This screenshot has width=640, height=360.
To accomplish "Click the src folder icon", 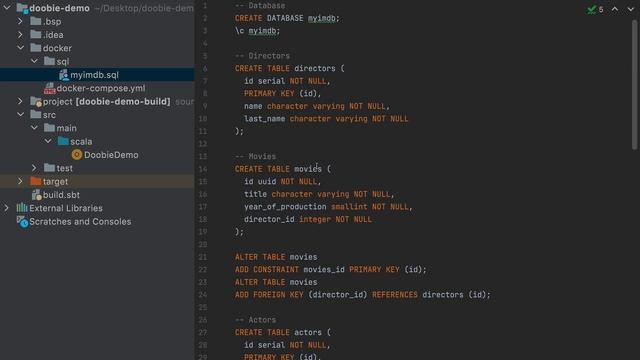I will (x=36, y=115).
